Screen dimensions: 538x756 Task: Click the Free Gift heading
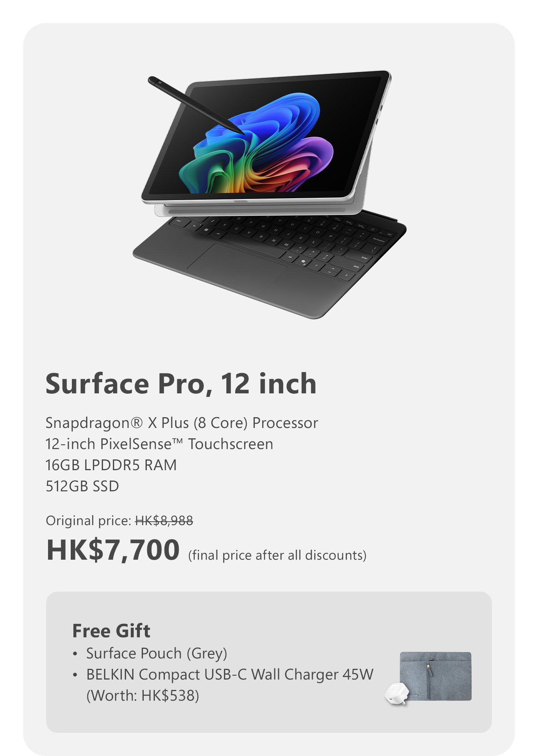[x=111, y=631]
